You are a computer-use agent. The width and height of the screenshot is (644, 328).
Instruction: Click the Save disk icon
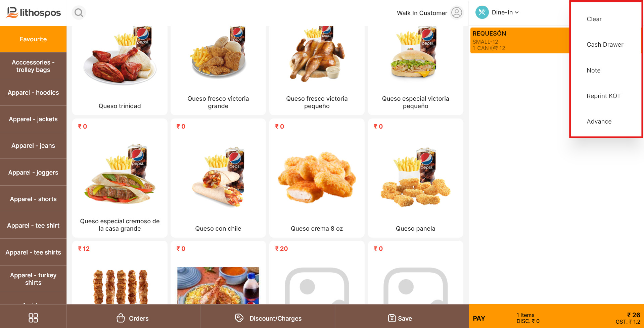[392, 318]
